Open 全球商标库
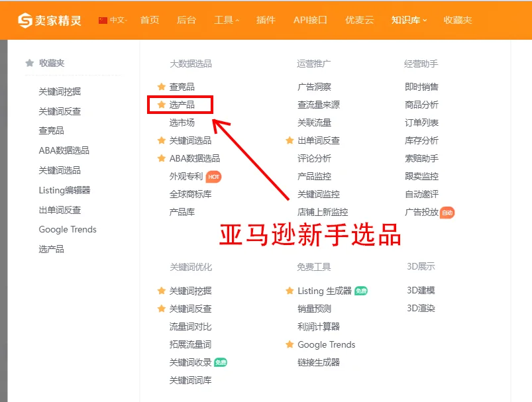 190,195
